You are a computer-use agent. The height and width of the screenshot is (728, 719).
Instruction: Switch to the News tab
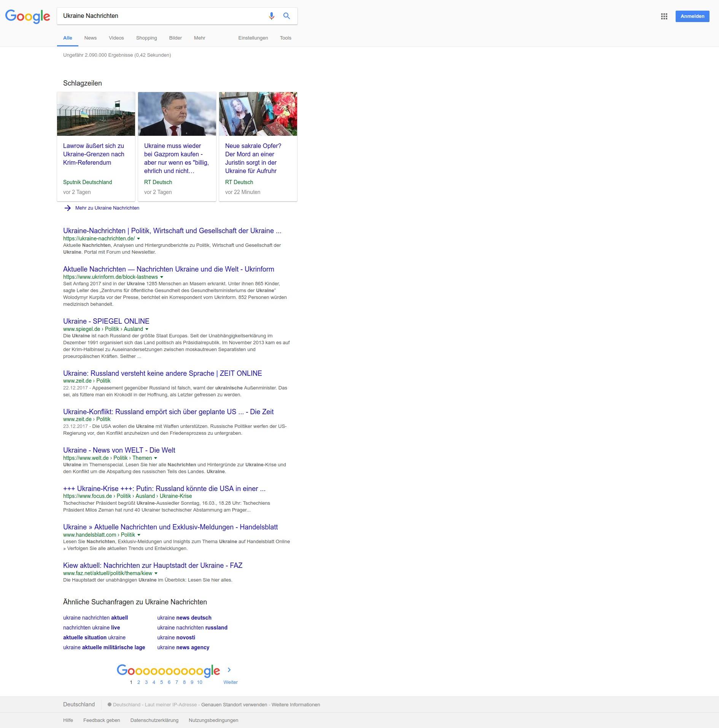pyautogui.click(x=90, y=38)
